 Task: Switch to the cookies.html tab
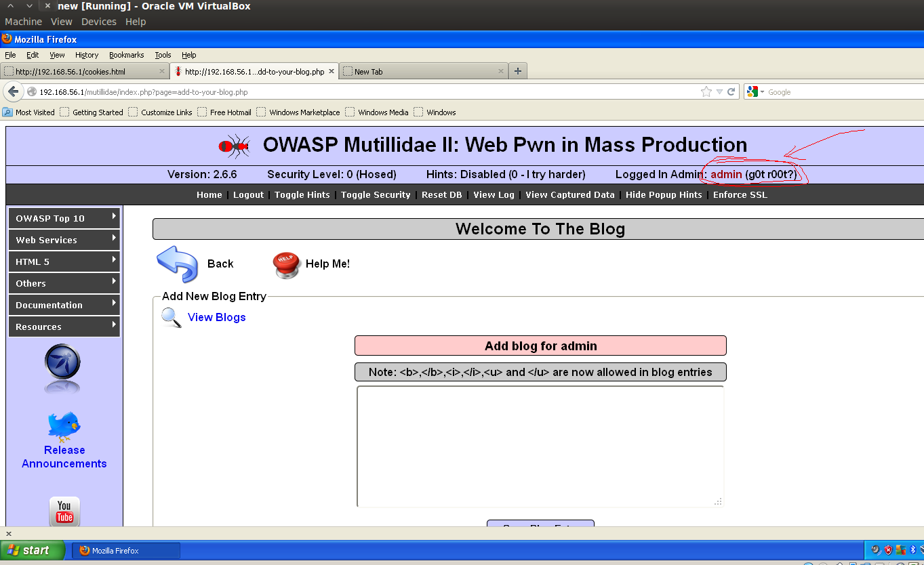point(84,71)
